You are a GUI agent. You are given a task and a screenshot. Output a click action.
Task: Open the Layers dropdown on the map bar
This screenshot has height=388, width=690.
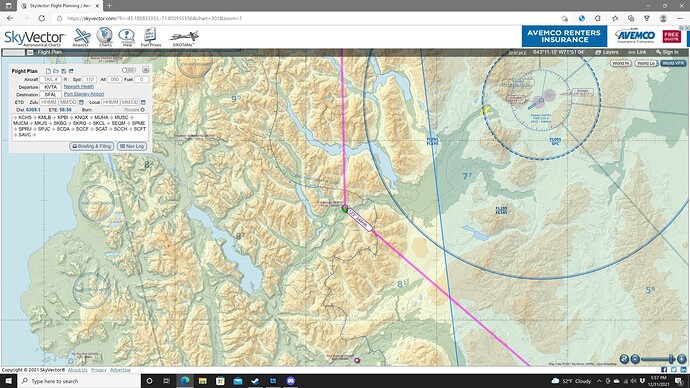coord(607,52)
